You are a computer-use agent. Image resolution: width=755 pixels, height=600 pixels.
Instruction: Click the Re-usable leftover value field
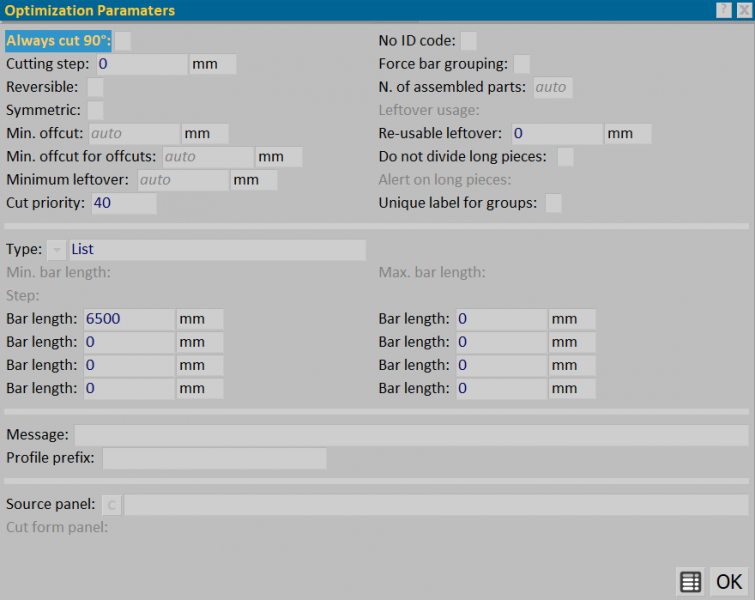pos(557,133)
